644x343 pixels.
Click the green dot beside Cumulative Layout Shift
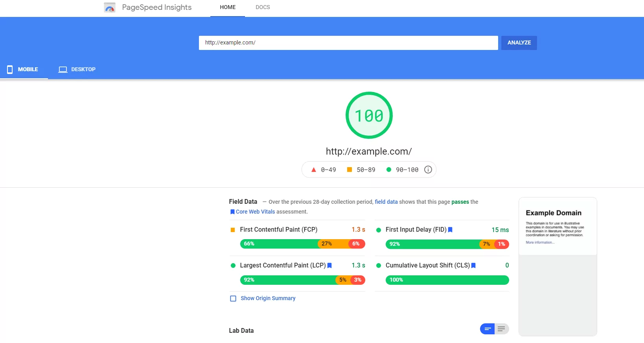(379, 266)
